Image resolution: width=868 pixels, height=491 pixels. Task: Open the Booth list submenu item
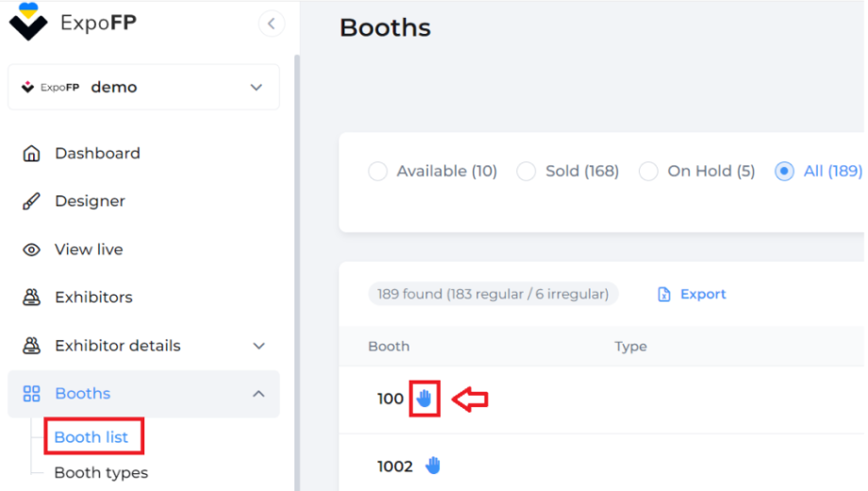tap(92, 437)
